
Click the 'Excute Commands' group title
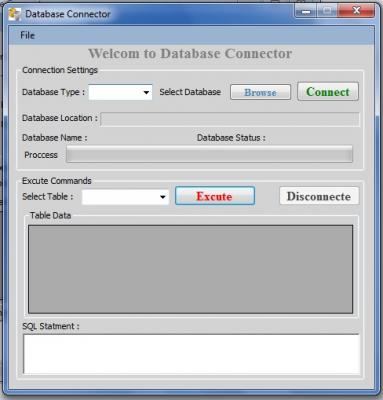(x=57, y=181)
